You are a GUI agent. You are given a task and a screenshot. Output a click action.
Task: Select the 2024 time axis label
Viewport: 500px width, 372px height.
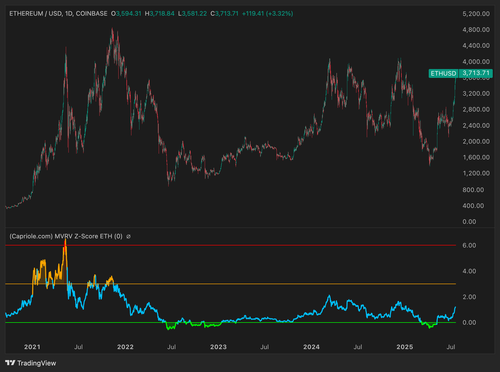[x=311, y=347]
